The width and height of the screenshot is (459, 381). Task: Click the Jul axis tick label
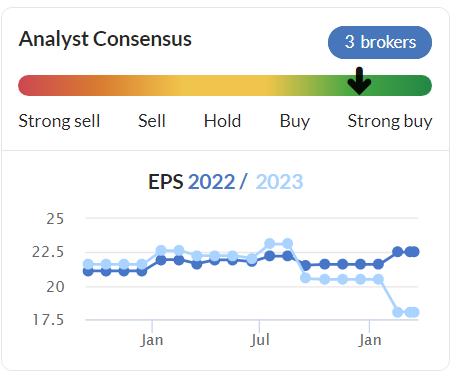pos(260,340)
